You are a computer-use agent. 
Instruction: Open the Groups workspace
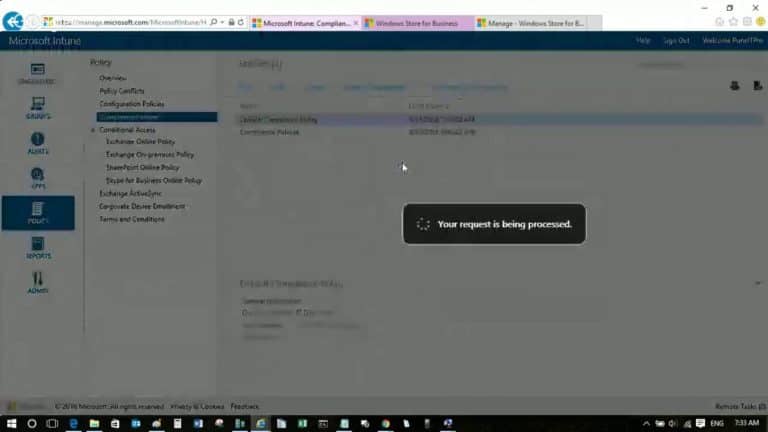click(x=38, y=108)
